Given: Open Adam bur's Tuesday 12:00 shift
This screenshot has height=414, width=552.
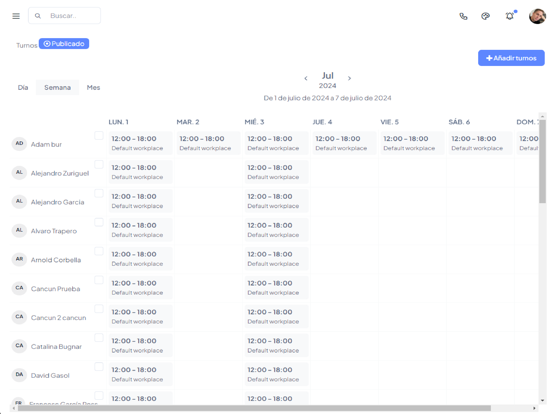Looking at the screenshot, I should pyautogui.click(x=208, y=143).
